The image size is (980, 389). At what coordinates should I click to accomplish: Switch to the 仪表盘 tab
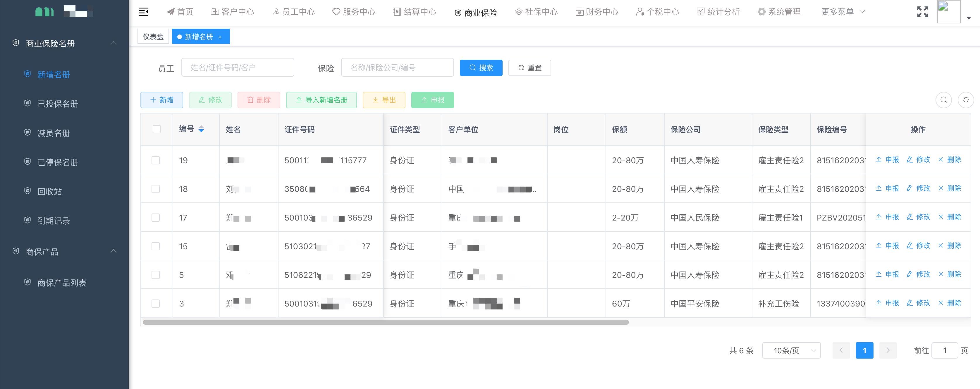click(153, 36)
